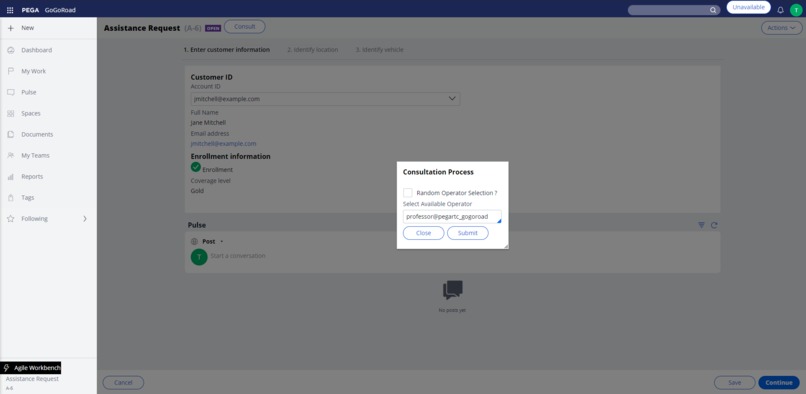Open the jmitchell@example.com email link
The image size is (806, 394).
223,144
